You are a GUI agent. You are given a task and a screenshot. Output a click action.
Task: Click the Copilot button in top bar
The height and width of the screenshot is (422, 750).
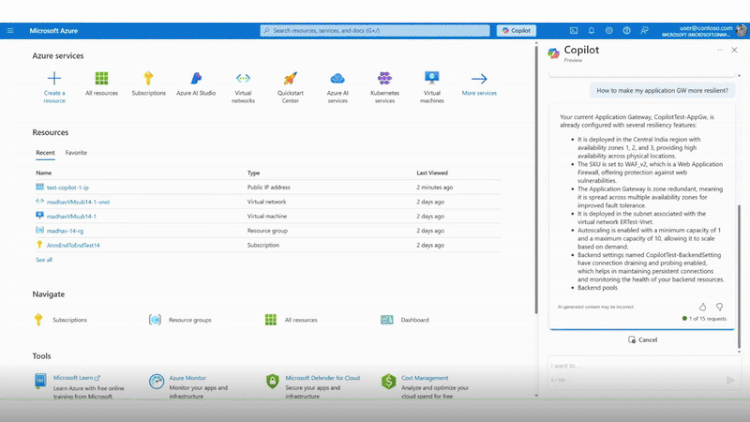[516, 31]
